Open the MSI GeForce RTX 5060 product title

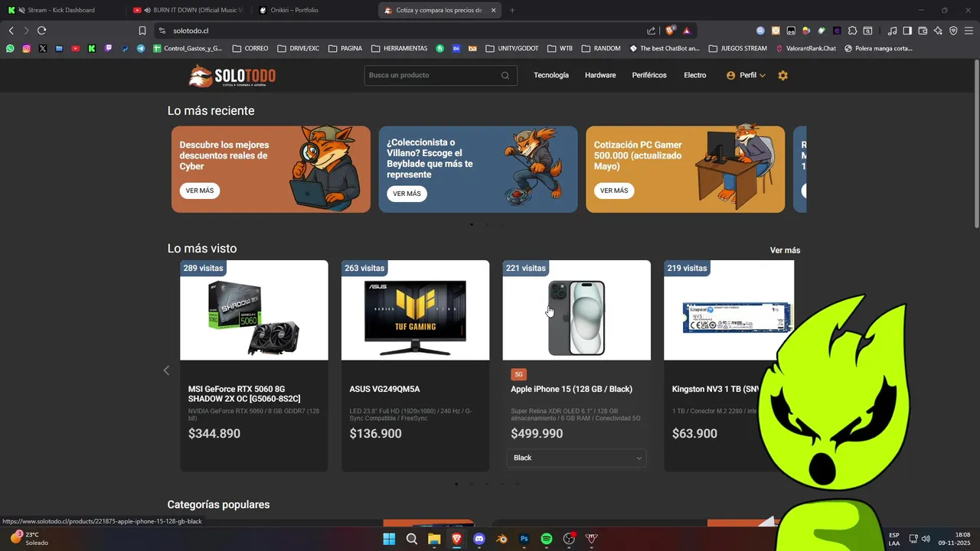pos(246,394)
